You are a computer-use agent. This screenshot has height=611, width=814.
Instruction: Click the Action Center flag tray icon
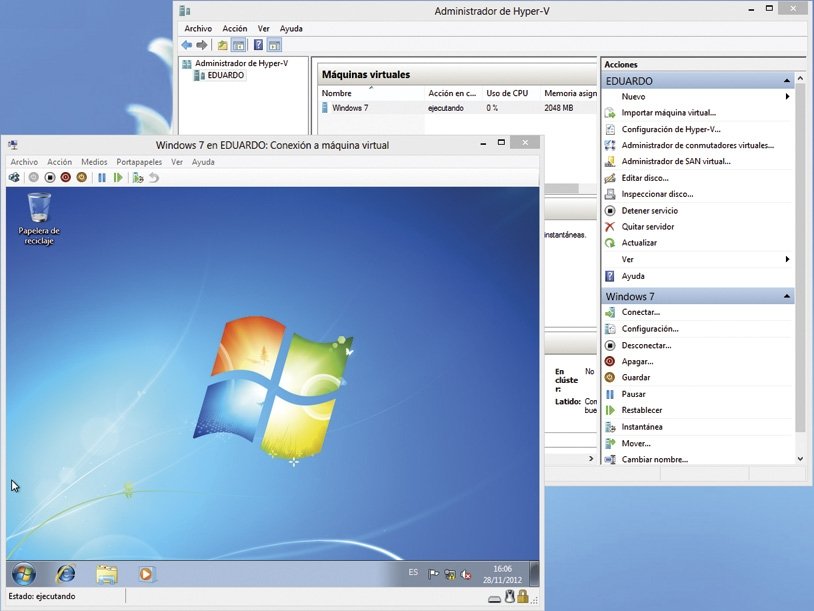click(433, 574)
